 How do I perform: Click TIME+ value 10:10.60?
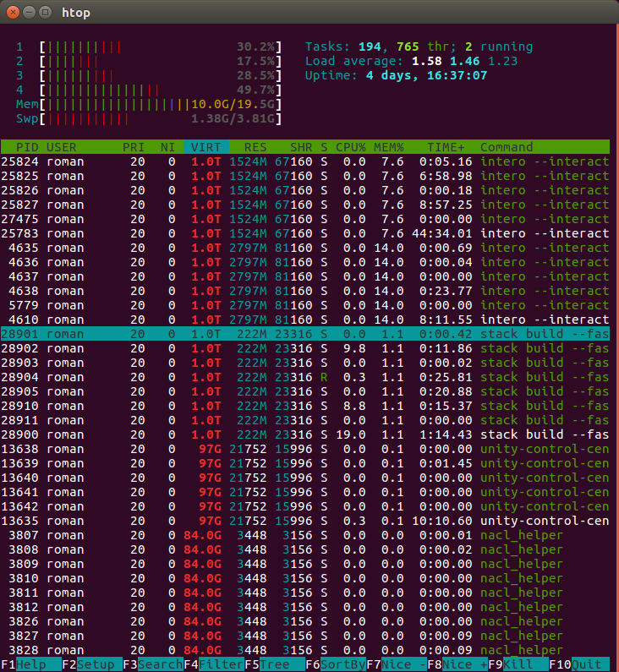442,521
